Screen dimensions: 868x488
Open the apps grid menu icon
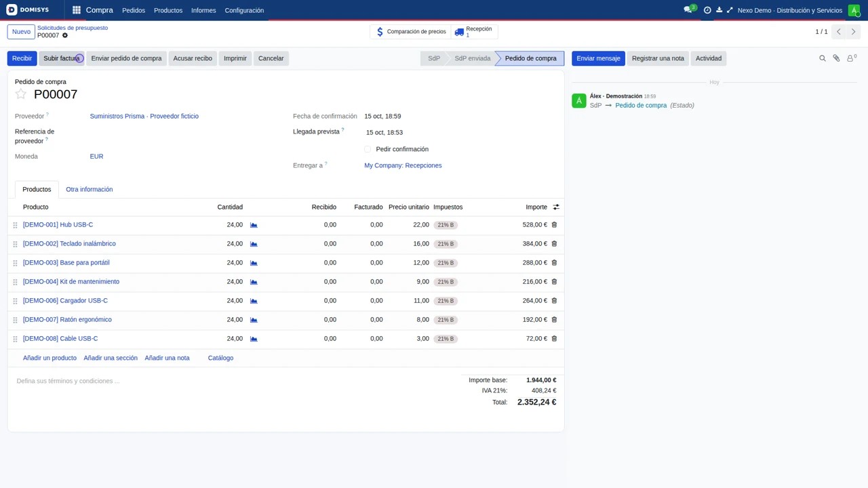tap(77, 10)
